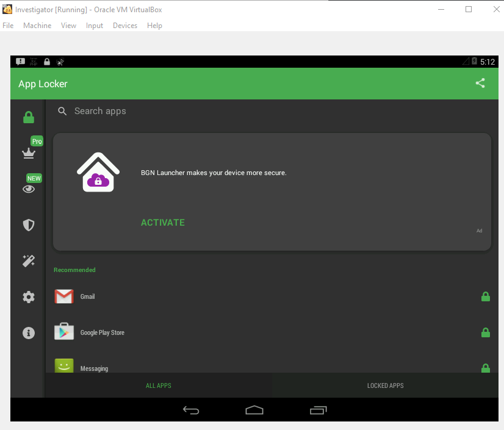Open the green lock sidebar section
The height and width of the screenshot is (430, 504).
(29, 117)
